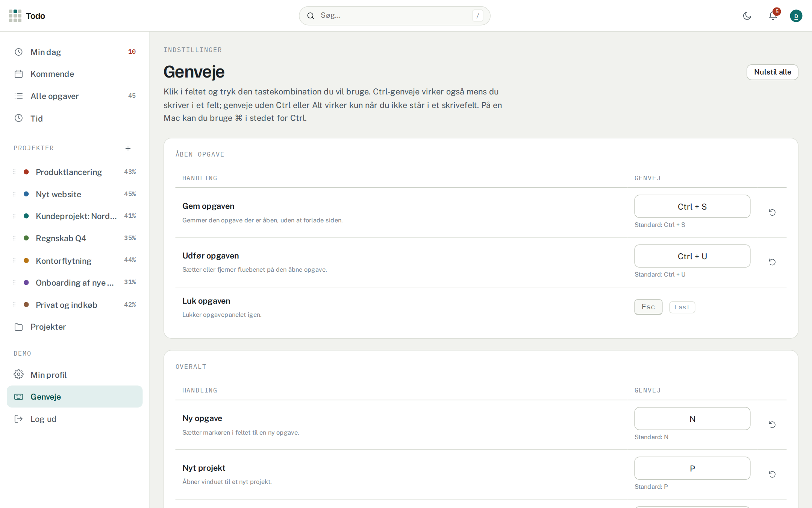Click the Søg search field
Viewport: 812px width, 508px height.
point(394,16)
